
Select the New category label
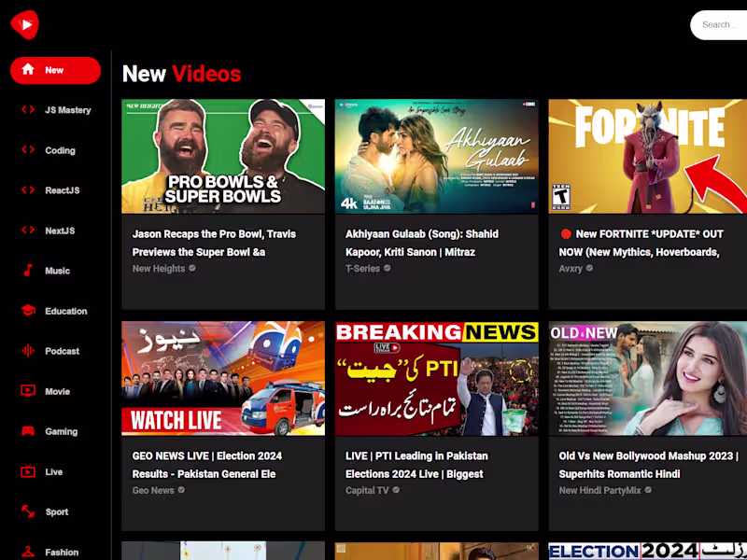tap(54, 70)
